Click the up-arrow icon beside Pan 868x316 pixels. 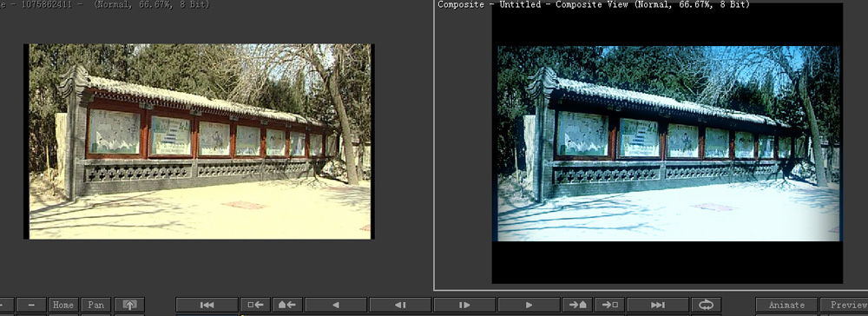click(129, 305)
